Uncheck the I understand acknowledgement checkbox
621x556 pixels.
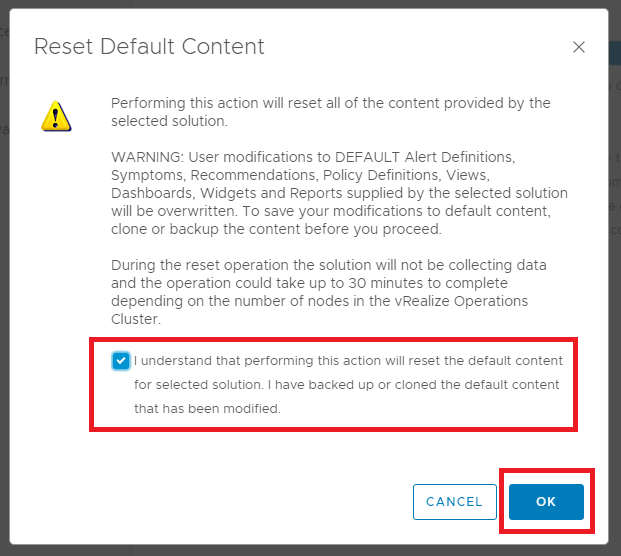pos(121,361)
